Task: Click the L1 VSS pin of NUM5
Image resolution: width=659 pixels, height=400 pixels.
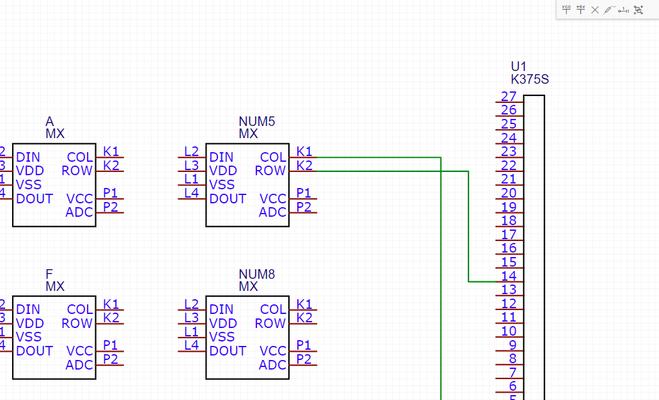Action: [x=192, y=181]
